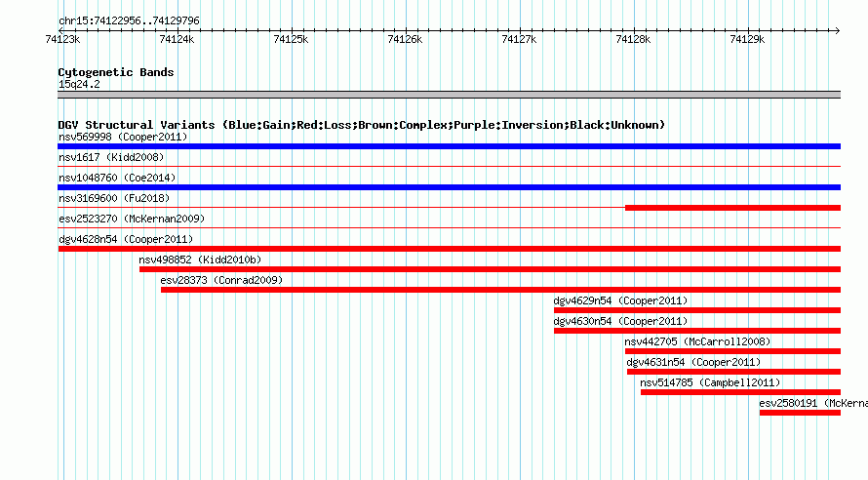Select the red dgv4629n54 loss bar
868x480 pixels.
point(697,310)
